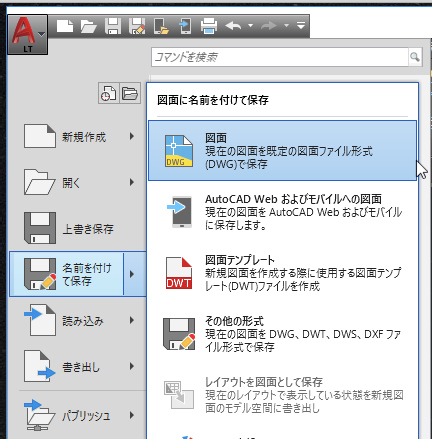Select 新規作成 menu item
The height and width of the screenshot is (439, 432).
pyautogui.click(x=78, y=136)
